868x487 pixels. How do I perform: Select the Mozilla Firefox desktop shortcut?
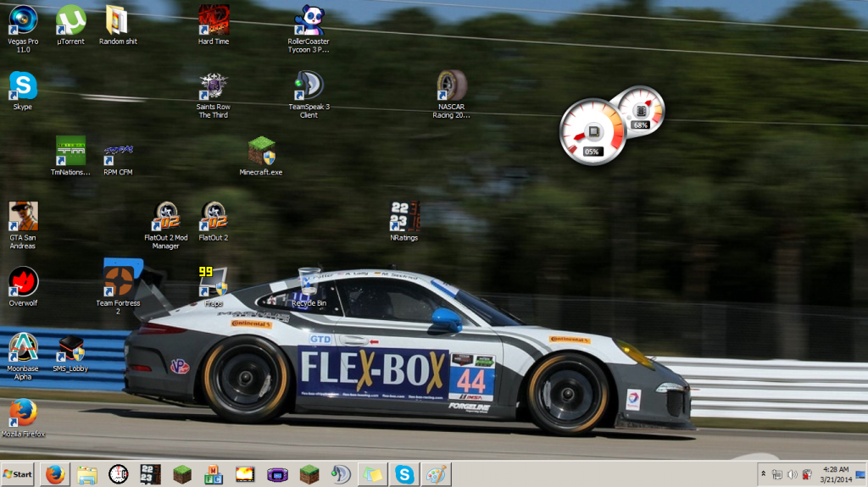click(x=23, y=418)
